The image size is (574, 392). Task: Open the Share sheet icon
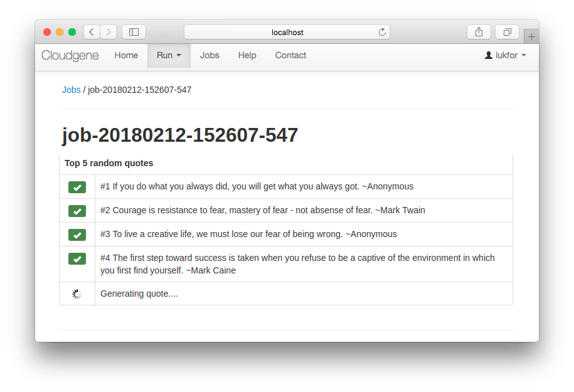479,32
